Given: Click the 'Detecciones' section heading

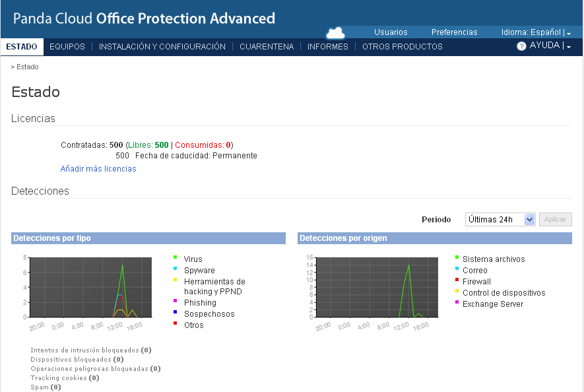Looking at the screenshot, I should [40, 191].
